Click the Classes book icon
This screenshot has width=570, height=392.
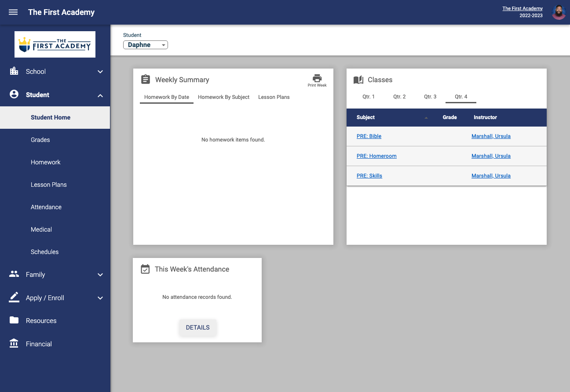[x=358, y=80]
